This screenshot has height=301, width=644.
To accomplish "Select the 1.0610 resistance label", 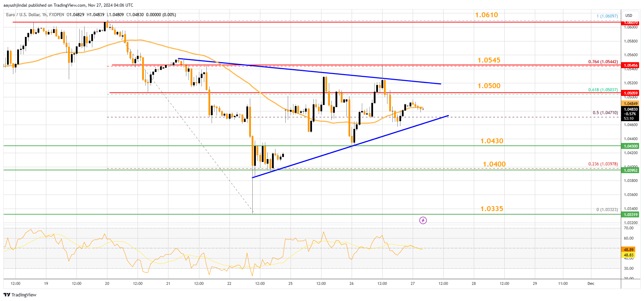I will [486, 15].
